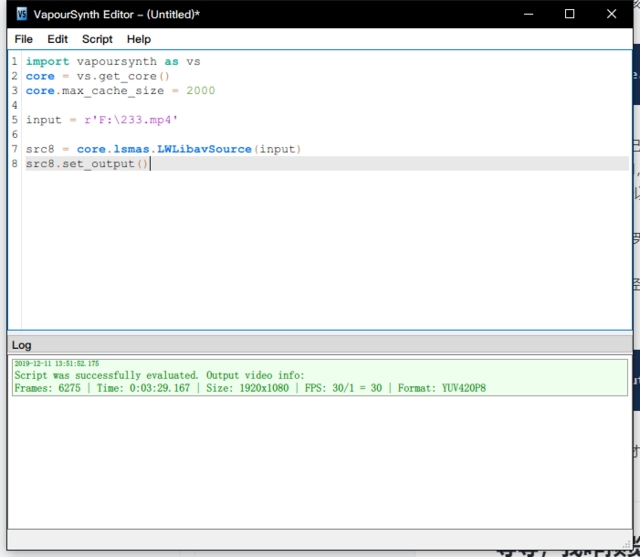
Task: Click the 'core = vs.get_core()' code line
Action: (x=98, y=76)
